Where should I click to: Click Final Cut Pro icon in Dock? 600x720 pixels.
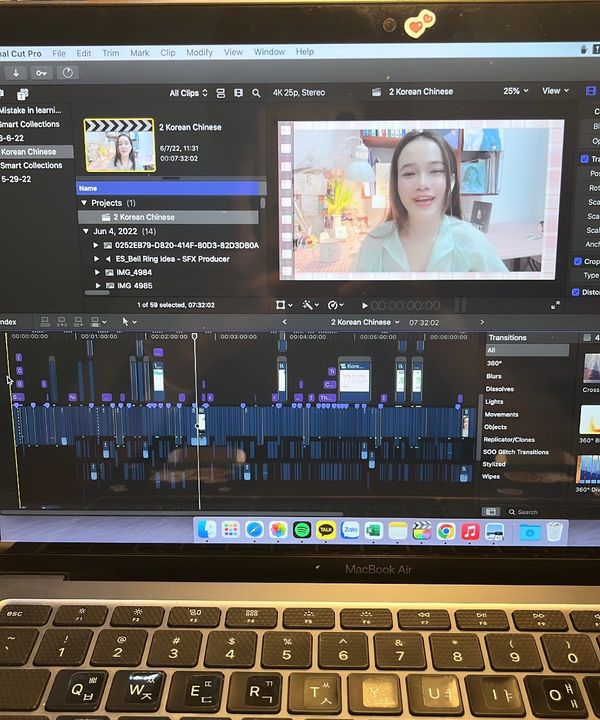click(x=422, y=530)
